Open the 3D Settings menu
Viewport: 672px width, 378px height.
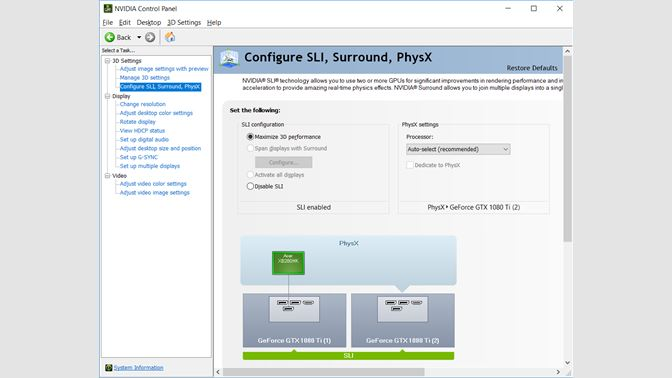coord(184,22)
